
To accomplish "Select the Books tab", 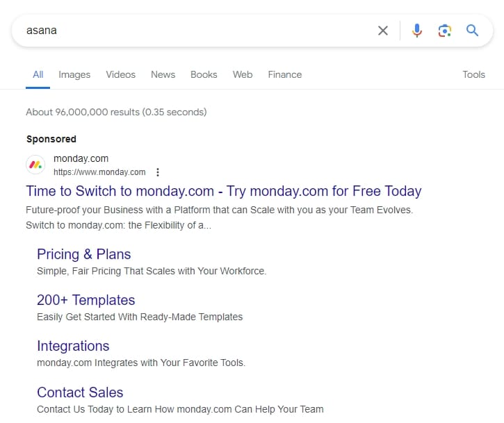I will (x=204, y=74).
